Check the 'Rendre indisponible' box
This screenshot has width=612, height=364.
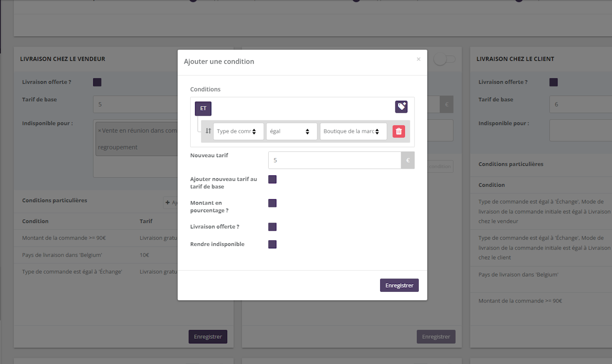273,245
